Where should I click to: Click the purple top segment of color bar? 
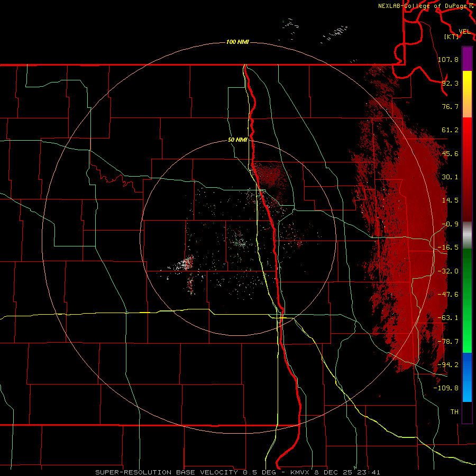pos(467,59)
